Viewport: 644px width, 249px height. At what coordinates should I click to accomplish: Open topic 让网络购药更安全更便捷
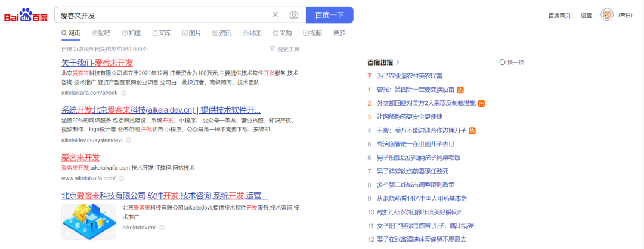coord(410,117)
